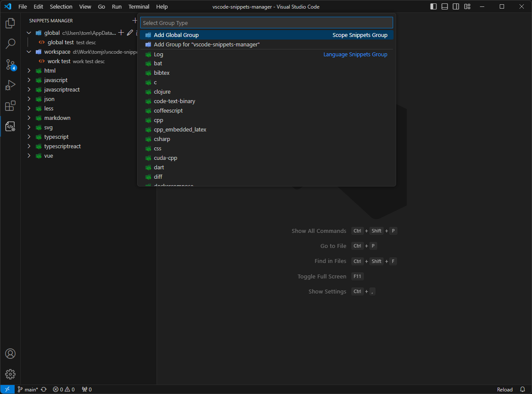Open the Extensions view
532x394 pixels.
10,106
